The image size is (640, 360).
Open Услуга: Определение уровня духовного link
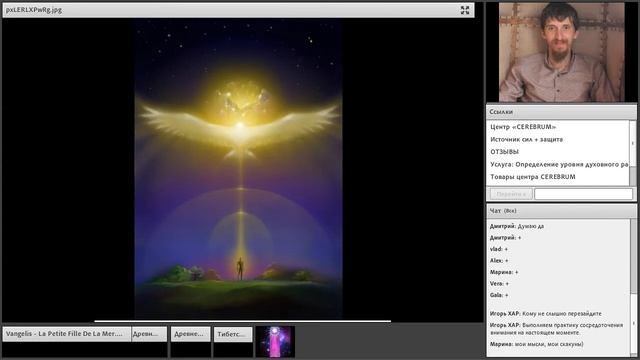coord(559,164)
